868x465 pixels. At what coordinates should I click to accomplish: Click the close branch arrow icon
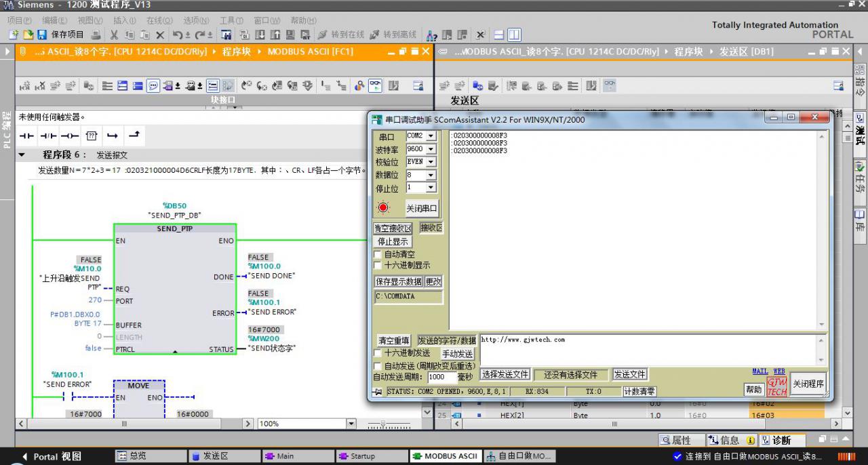134,136
